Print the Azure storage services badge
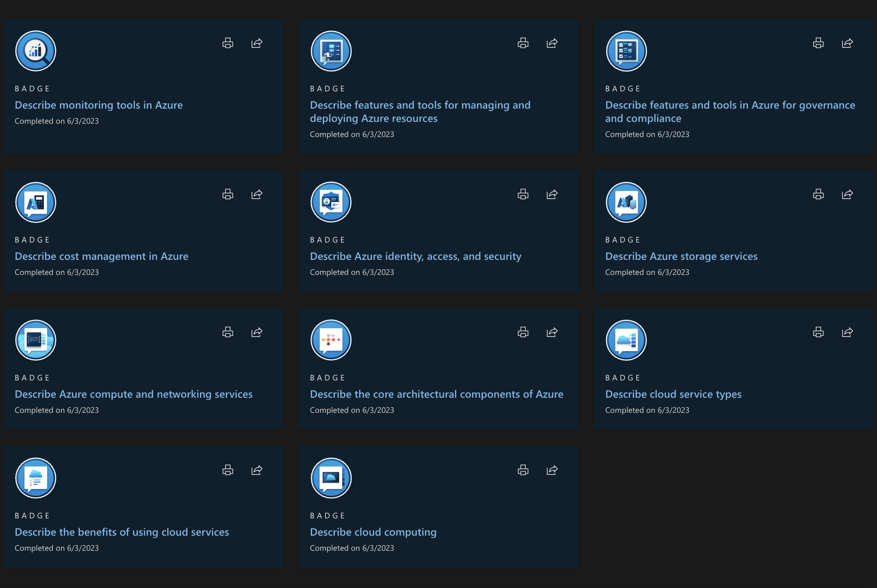877x588 pixels. click(818, 194)
